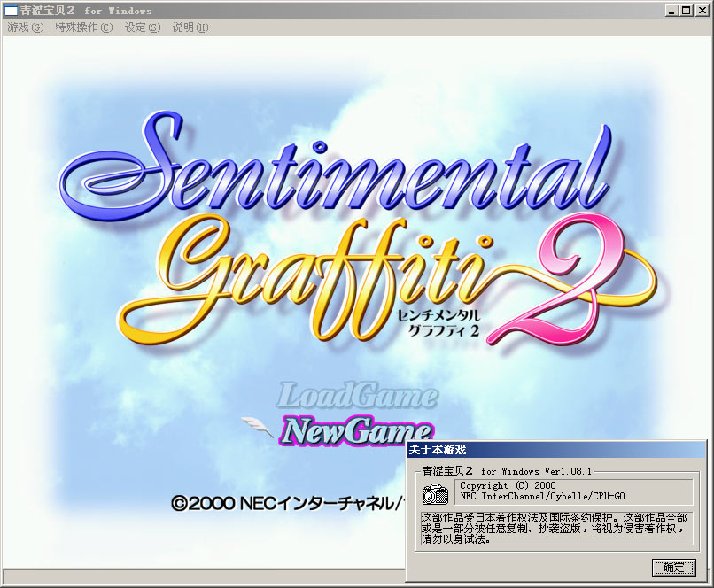
Task: Click the feather cursor beside NewGame
Action: pos(260,426)
